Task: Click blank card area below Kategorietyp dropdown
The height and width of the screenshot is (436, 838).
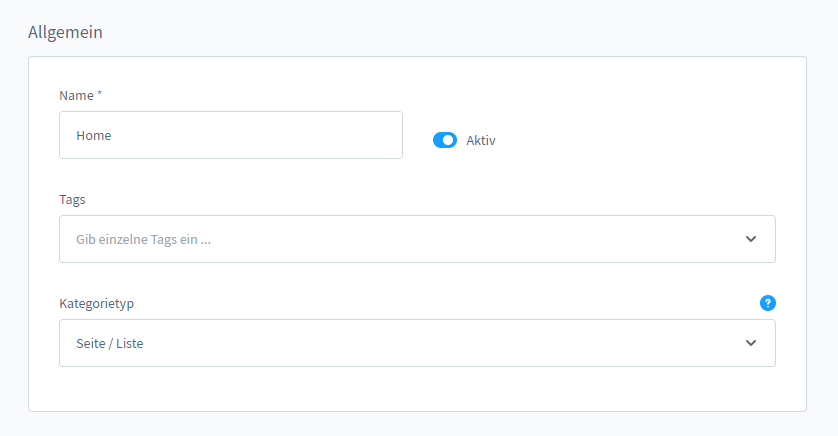Action: [417, 389]
